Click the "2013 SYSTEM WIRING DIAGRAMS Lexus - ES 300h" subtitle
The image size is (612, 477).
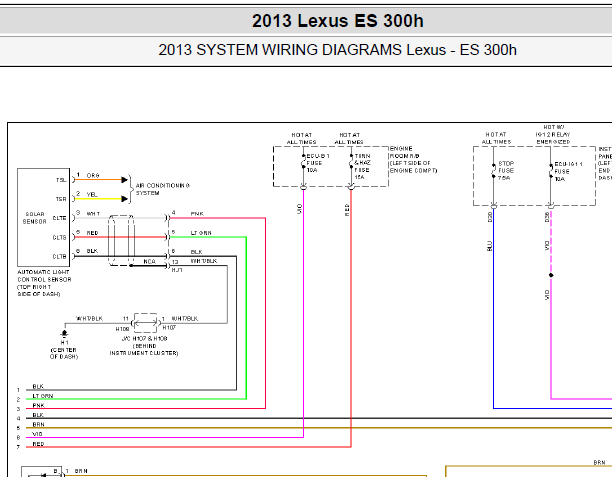click(337, 50)
